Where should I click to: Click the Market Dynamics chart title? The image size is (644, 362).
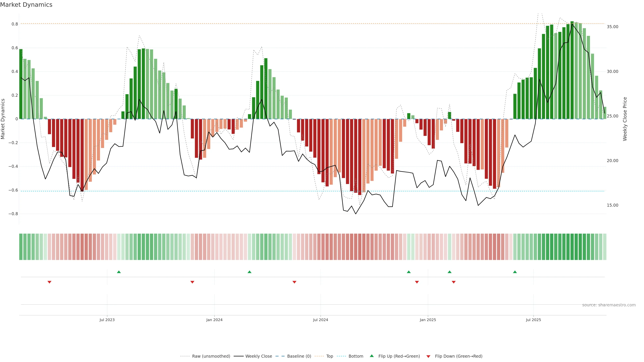click(x=26, y=5)
